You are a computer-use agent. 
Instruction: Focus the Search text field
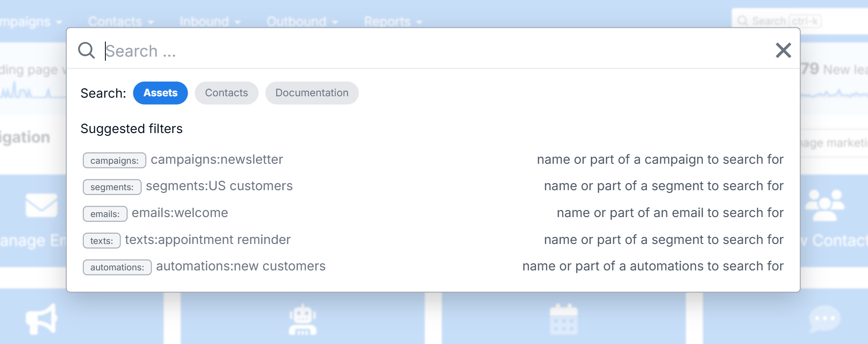[425, 51]
